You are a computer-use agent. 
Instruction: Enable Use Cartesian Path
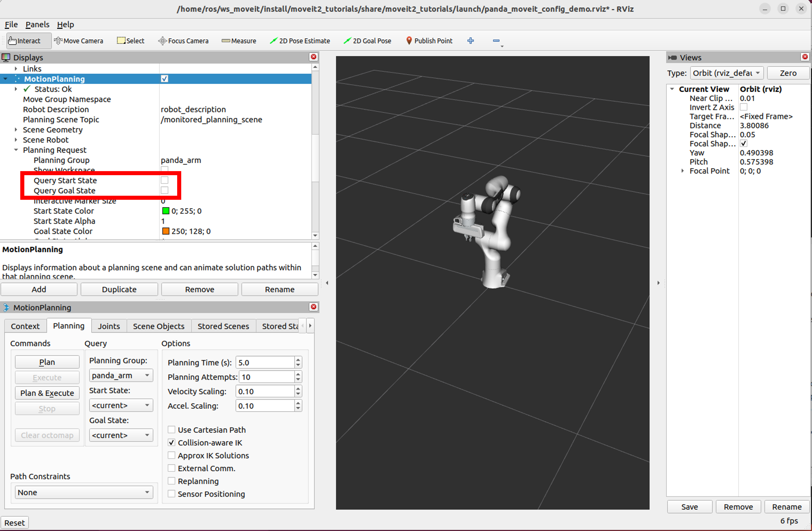(172, 430)
